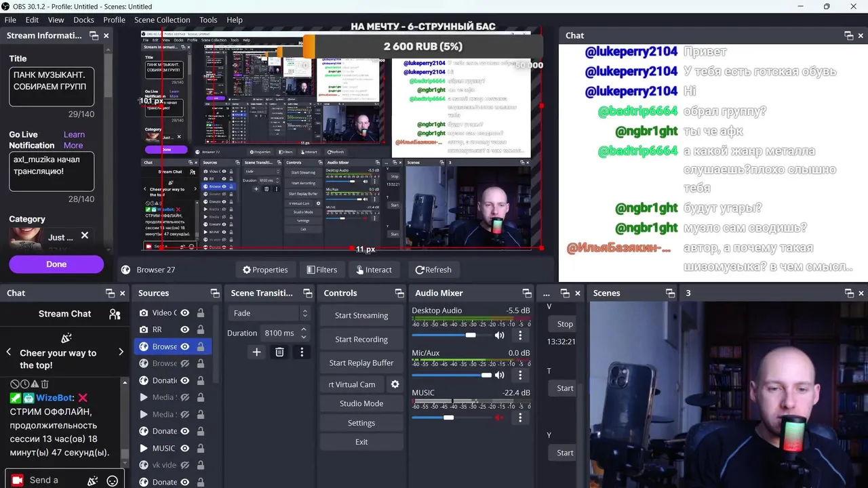The width and height of the screenshot is (868, 488).
Task: Enable Studio Mode
Action: [361, 403]
